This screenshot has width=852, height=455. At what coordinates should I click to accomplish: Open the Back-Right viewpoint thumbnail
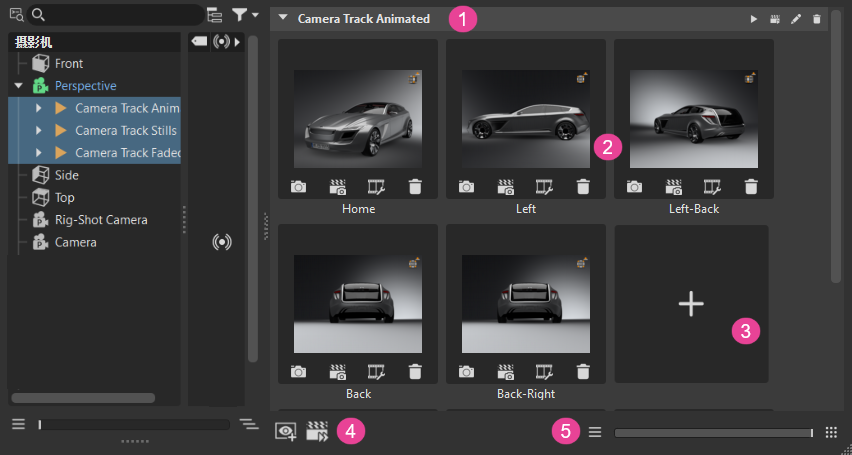526,304
